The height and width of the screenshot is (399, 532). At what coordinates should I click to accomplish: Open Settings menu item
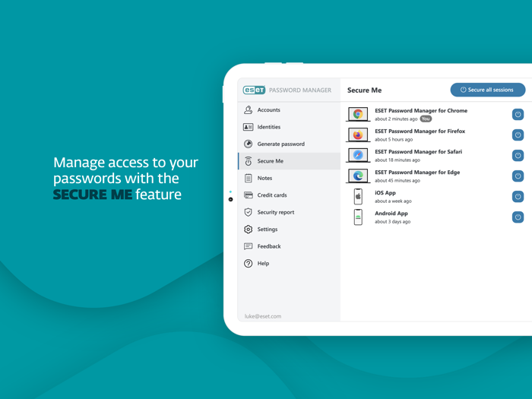pos(289,230)
